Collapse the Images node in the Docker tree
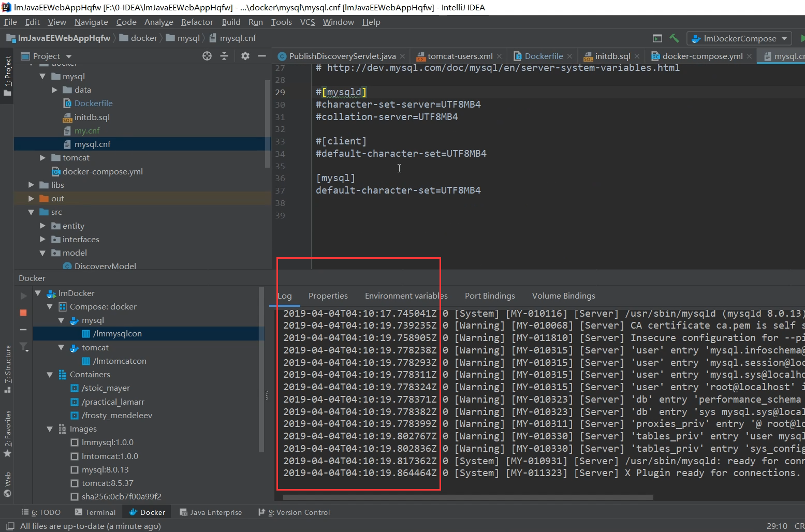The width and height of the screenshot is (805, 532). point(50,429)
